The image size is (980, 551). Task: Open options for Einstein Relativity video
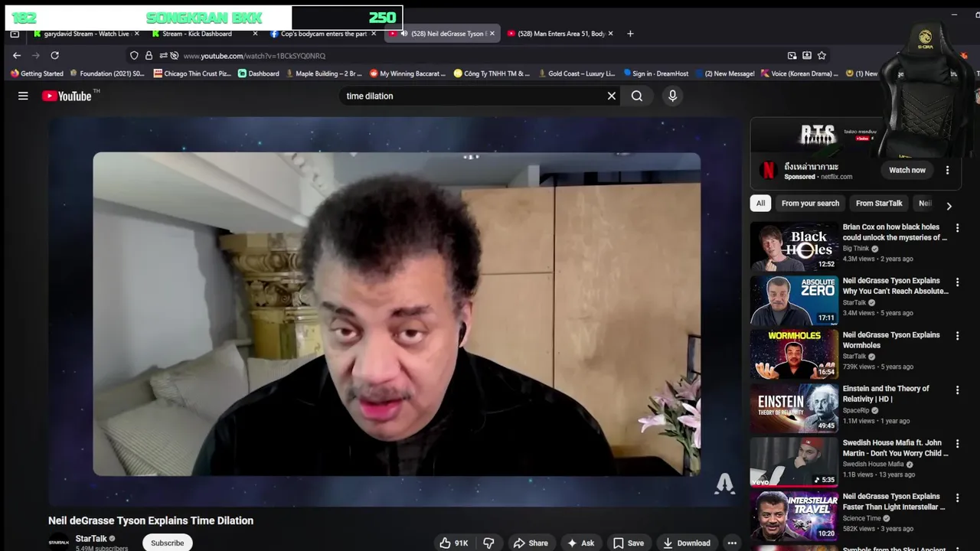(957, 389)
